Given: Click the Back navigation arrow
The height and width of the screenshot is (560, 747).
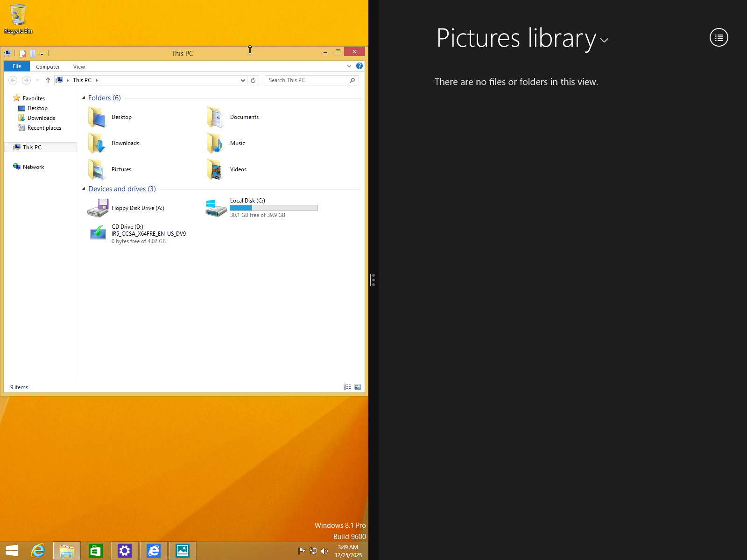Looking at the screenshot, I should (13, 80).
